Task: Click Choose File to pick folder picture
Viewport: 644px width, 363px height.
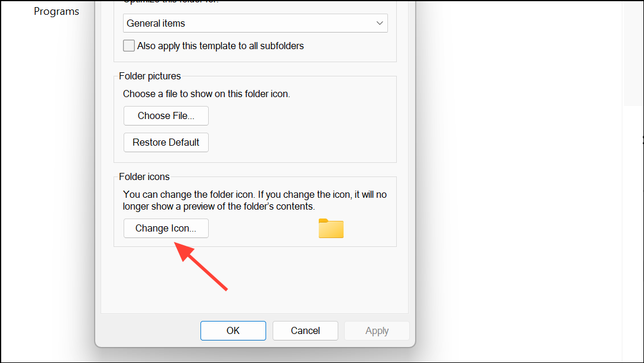Action: point(166,115)
